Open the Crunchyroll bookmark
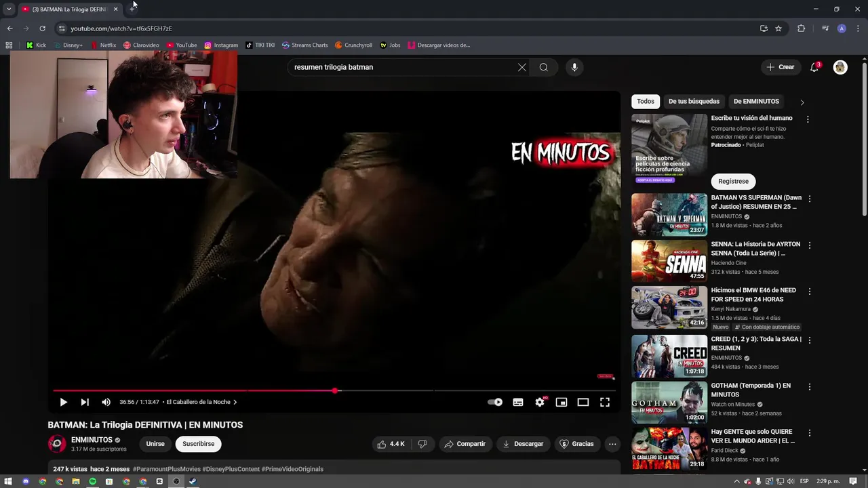 click(x=353, y=45)
